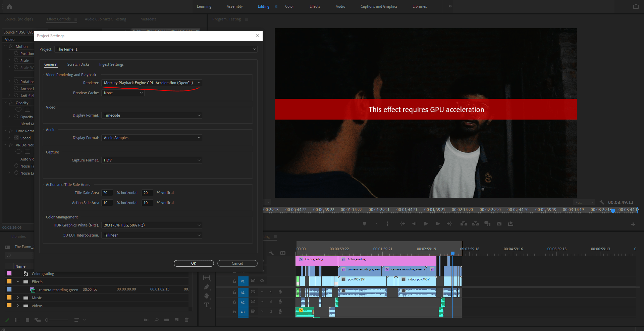This screenshot has height=331, width=644.
Task: Click Cancel in the Project Settings dialog
Action: [237, 263]
